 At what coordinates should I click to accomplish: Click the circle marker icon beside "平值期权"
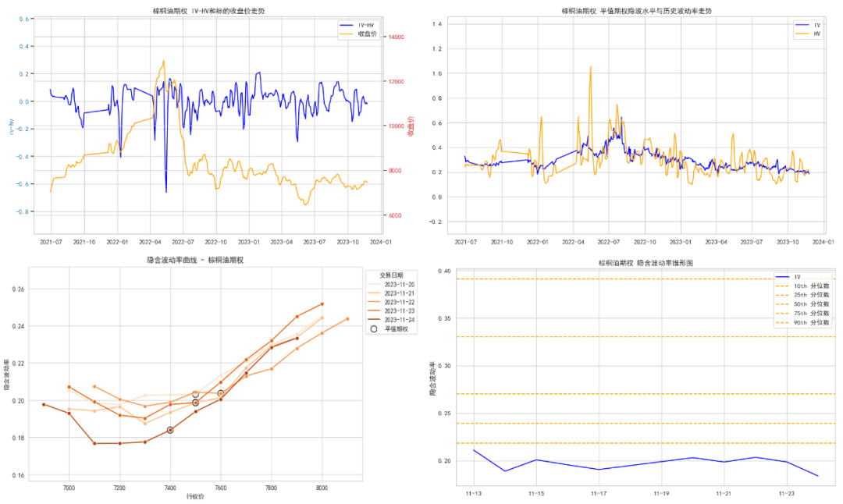[374, 328]
